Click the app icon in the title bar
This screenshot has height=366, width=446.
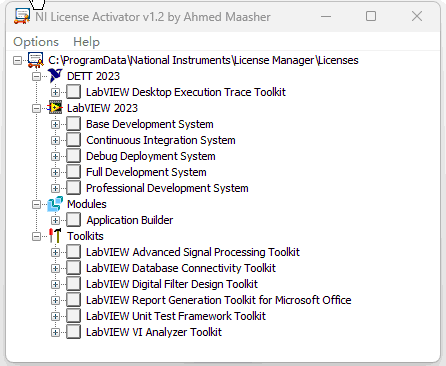(x=22, y=16)
